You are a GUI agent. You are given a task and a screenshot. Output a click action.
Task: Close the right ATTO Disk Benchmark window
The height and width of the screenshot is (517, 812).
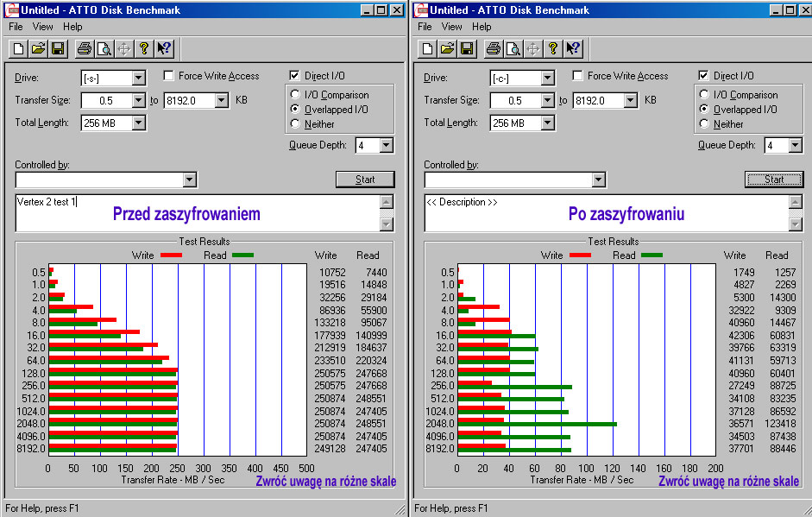805,9
